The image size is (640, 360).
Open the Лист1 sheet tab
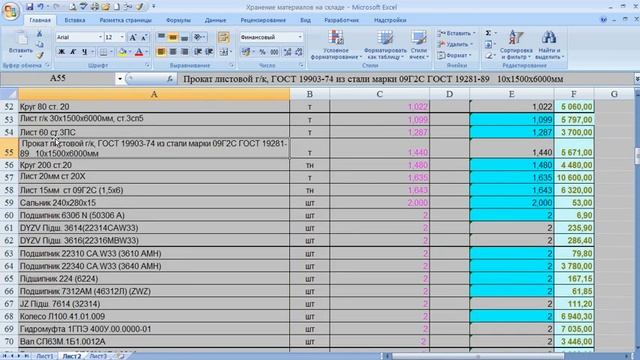[x=45, y=356]
